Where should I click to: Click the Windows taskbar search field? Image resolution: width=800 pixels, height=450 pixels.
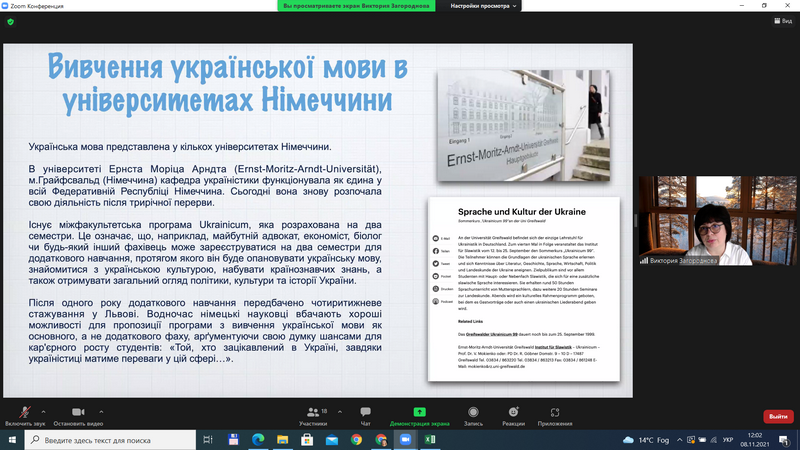click(x=110, y=440)
